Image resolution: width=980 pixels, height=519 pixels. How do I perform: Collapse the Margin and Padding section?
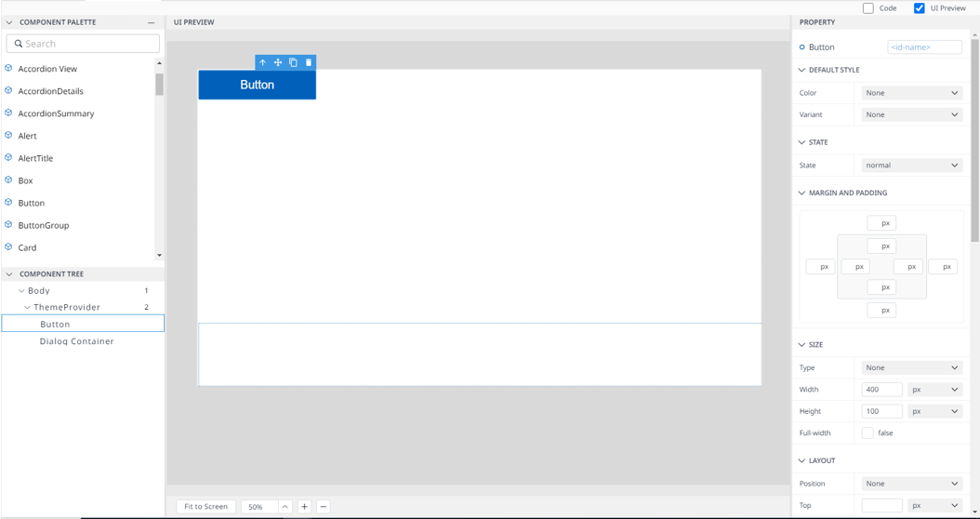point(801,193)
